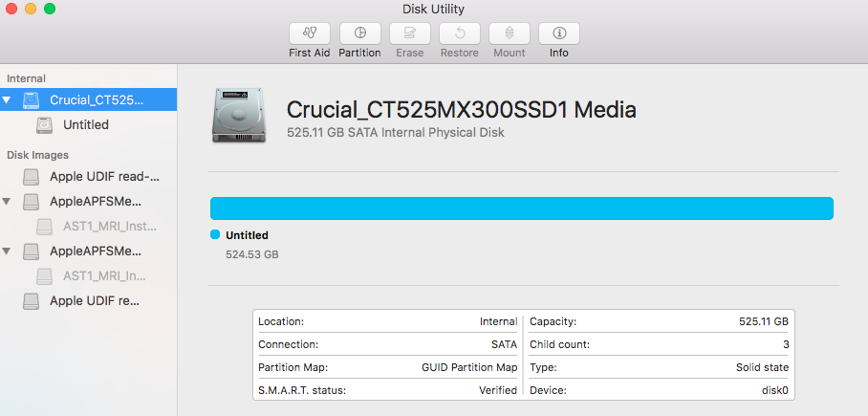This screenshot has height=416, width=868.
Task: Run First Aid from the toolbar
Action: (x=310, y=33)
